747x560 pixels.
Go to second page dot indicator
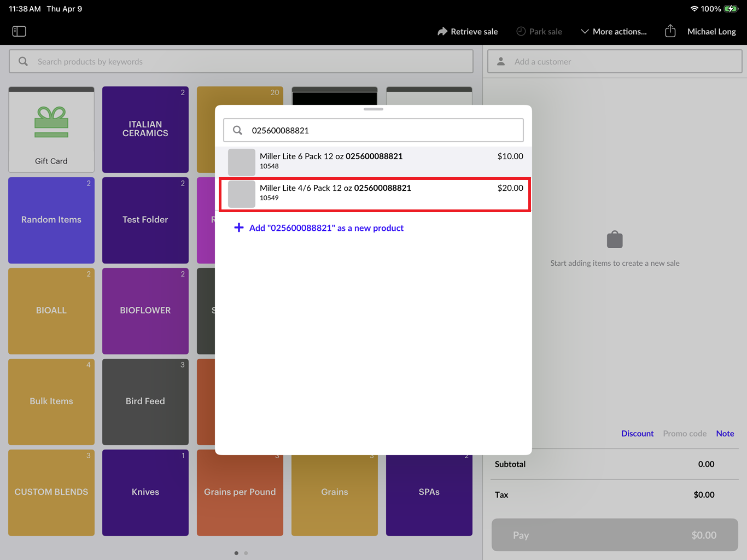point(246,553)
